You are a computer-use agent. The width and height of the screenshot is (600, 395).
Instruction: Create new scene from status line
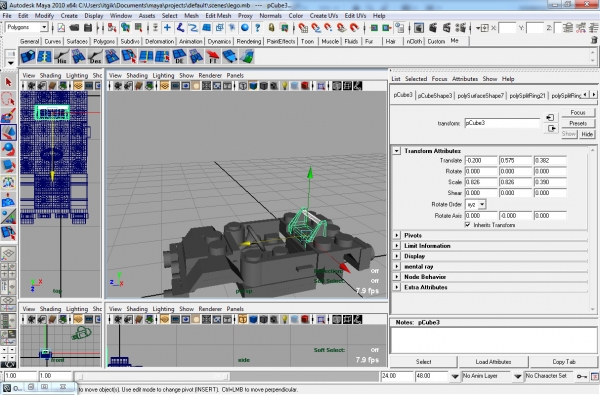(61, 28)
